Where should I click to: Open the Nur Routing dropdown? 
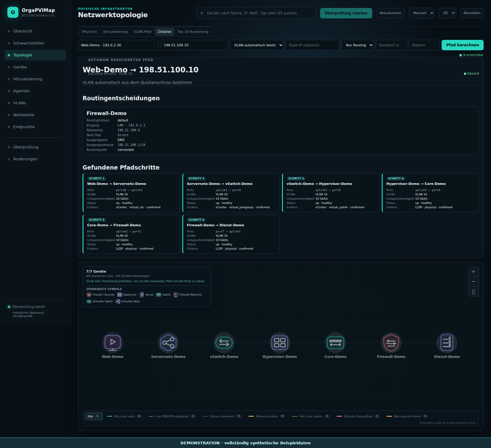(358, 45)
